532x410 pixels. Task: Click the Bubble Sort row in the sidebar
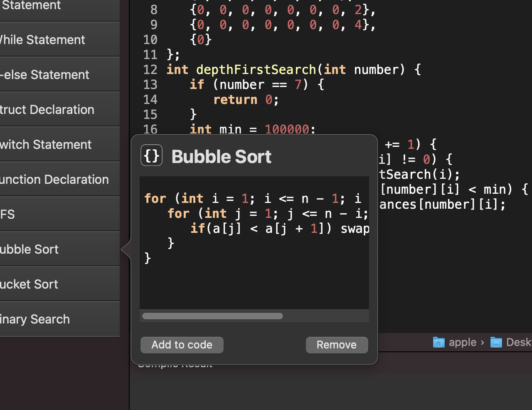pos(60,249)
